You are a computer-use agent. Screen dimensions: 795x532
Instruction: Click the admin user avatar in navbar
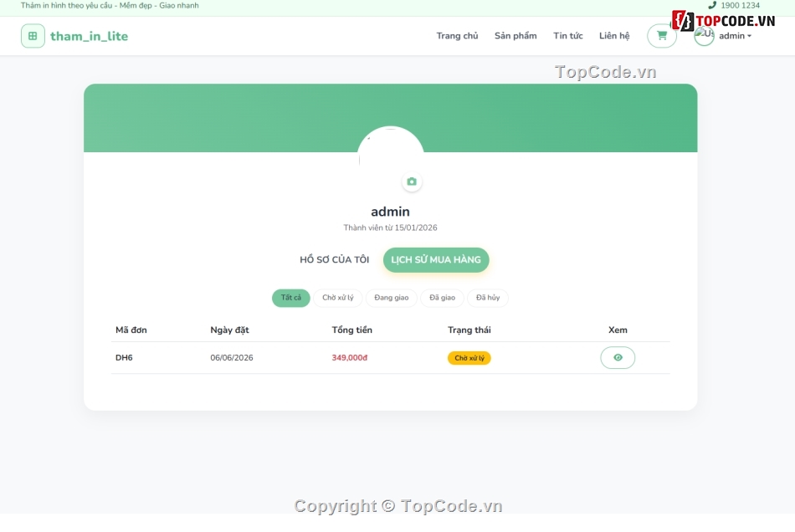(704, 35)
